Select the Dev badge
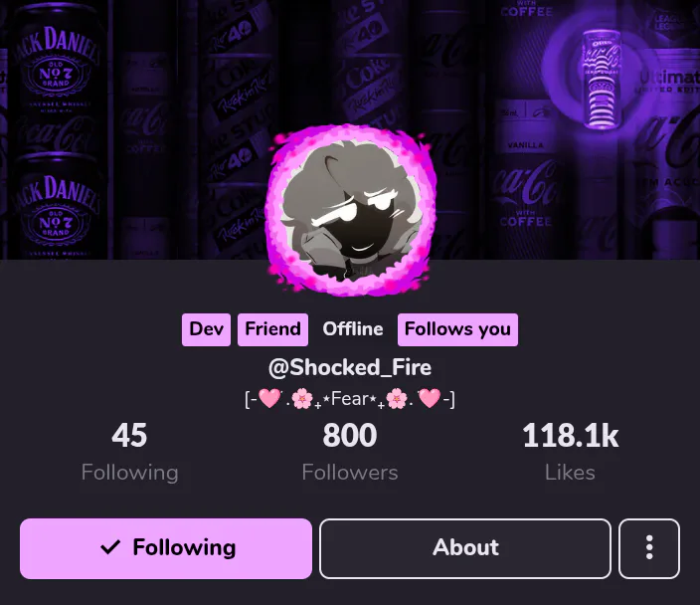 coord(206,329)
